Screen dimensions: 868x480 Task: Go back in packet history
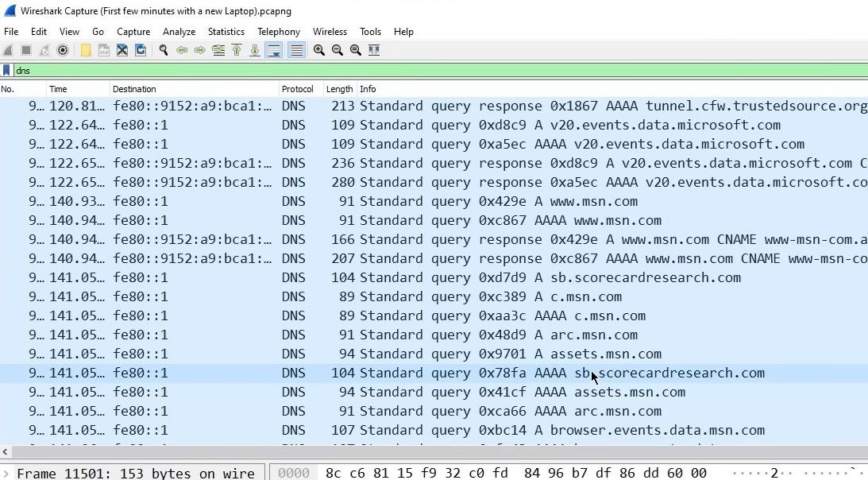coord(182,50)
